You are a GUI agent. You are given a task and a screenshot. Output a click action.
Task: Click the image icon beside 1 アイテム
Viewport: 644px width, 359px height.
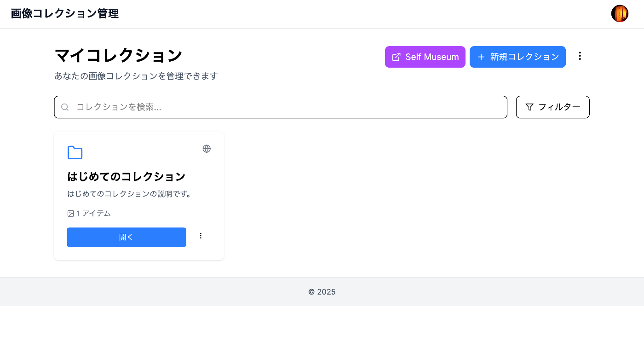71,214
